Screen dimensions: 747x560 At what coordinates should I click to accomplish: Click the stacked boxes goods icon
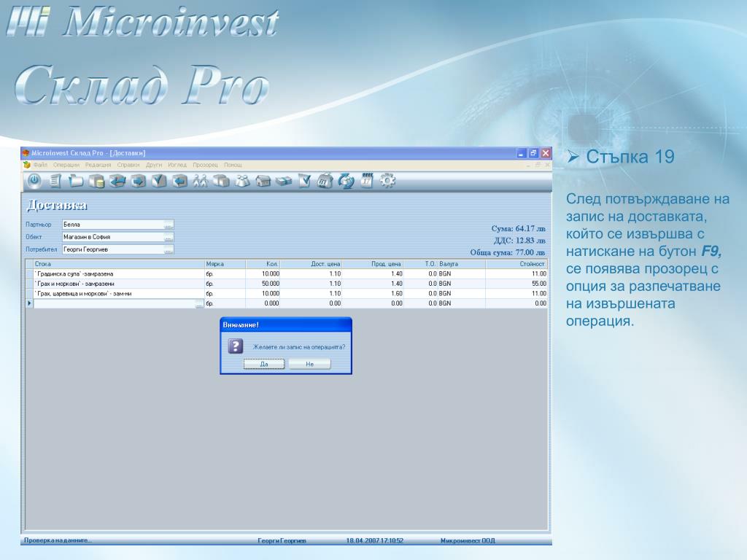pos(221,181)
